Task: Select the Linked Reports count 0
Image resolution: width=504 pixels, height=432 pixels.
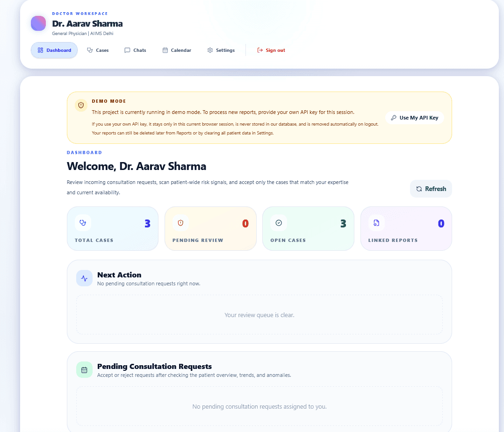Action: click(x=441, y=224)
